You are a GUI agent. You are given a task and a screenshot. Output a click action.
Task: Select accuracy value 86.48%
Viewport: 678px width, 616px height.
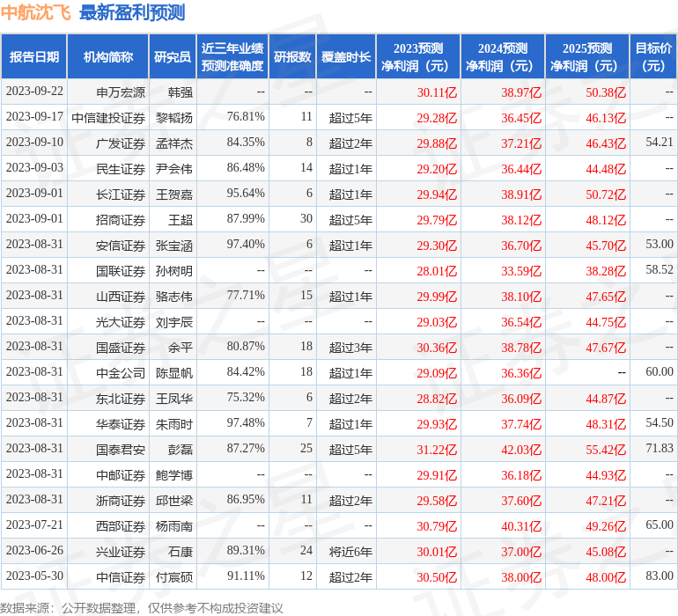point(246,168)
